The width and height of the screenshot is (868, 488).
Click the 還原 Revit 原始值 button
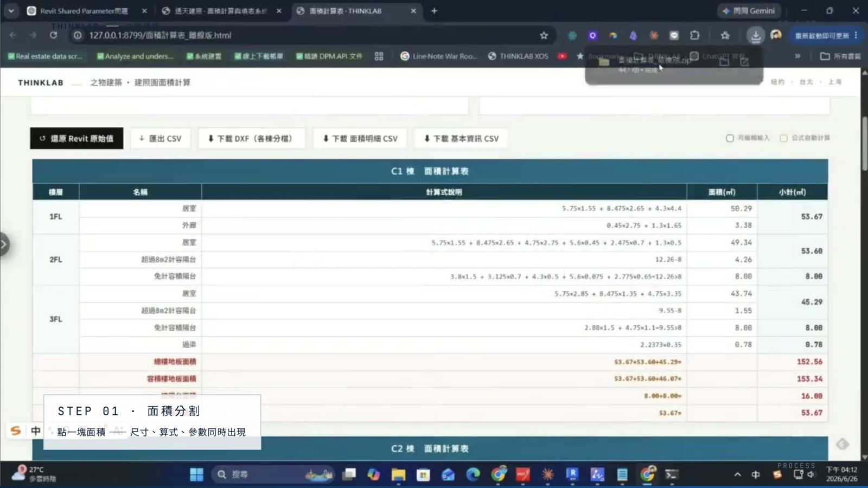(76, 138)
